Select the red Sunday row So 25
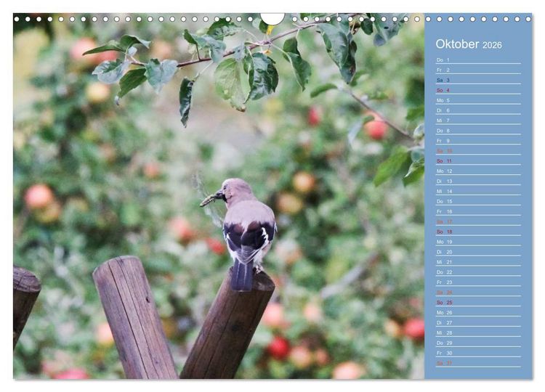Screen dimensions: 545x392 (x=478, y=303)
